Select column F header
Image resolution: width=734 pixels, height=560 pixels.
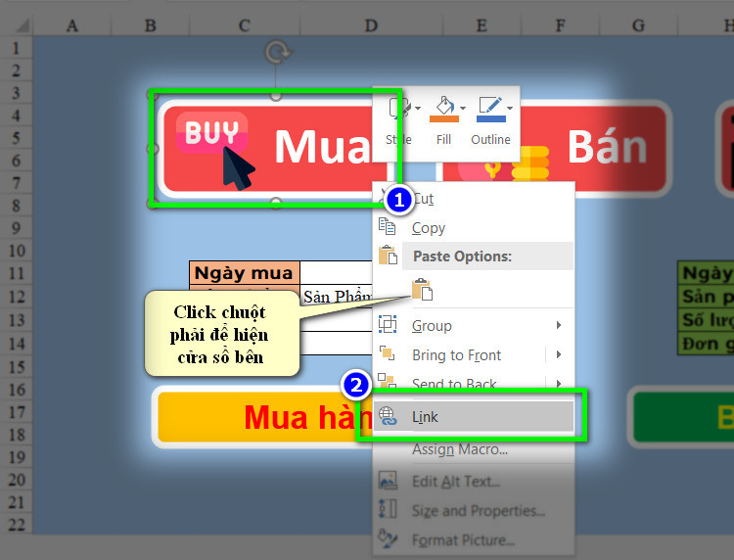click(560, 25)
